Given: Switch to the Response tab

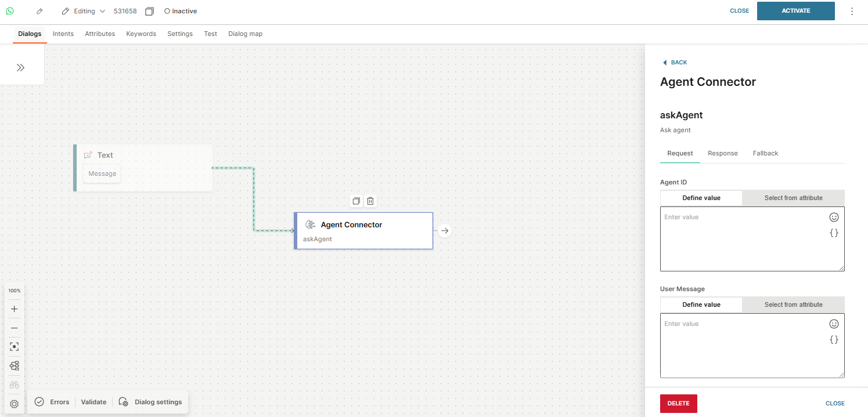Looking at the screenshot, I should pyautogui.click(x=722, y=153).
